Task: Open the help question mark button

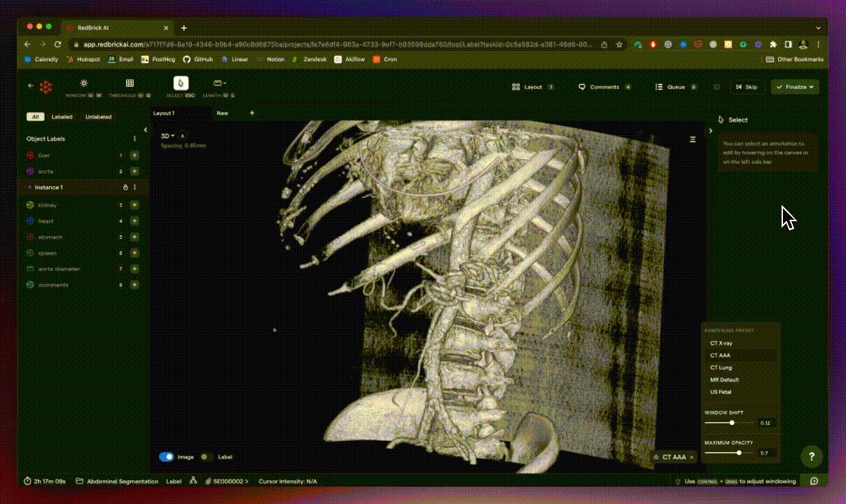Action: (812, 456)
